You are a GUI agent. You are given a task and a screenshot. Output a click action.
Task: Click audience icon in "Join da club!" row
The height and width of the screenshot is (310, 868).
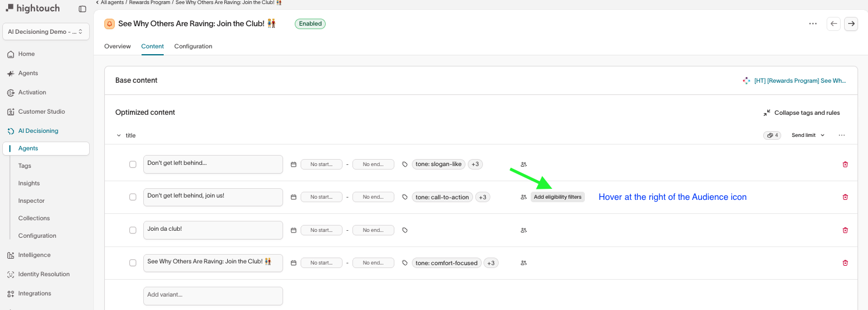(x=524, y=230)
